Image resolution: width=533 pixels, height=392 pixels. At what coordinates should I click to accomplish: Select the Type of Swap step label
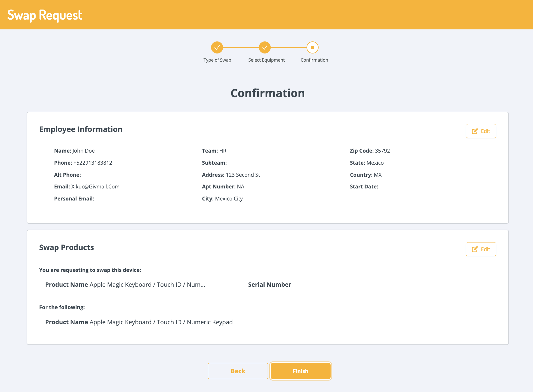coord(217,60)
